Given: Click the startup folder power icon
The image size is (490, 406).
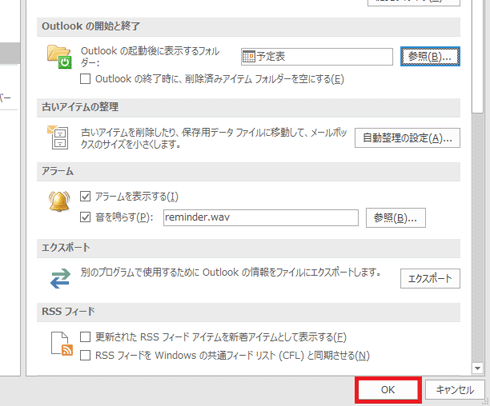Looking at the screenshot, I should click(59, 57).
